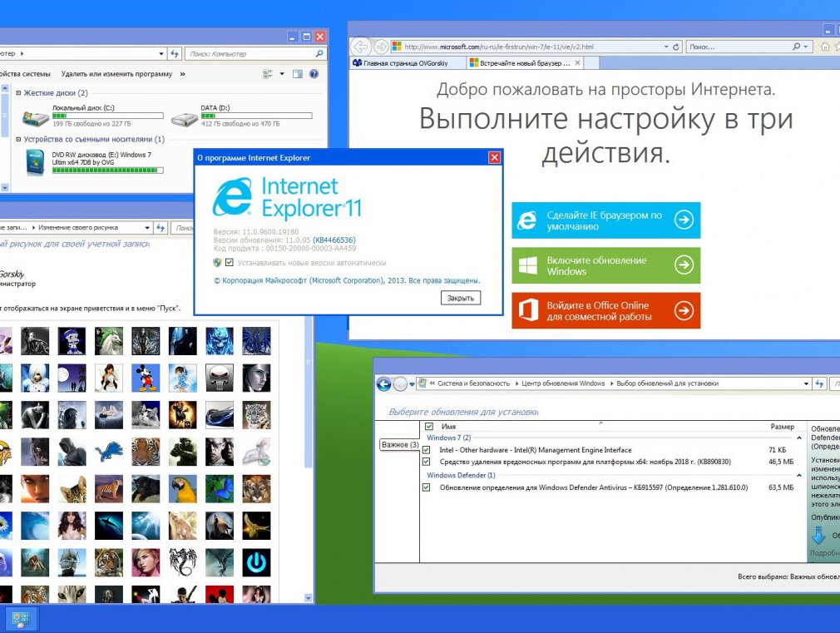
Task: Toggle the select-all checkbox beside 'Имя'
Action: [x=428, y=427]
